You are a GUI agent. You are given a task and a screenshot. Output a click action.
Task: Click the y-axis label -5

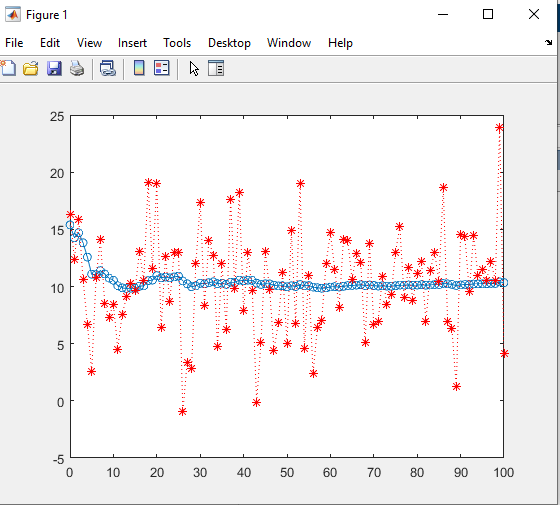(58, 459)
